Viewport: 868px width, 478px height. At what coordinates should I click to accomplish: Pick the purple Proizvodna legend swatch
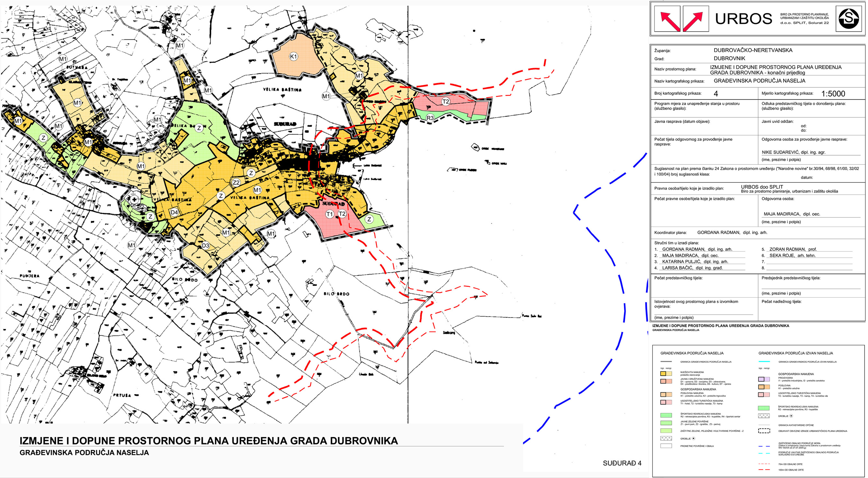click(763, 379)
